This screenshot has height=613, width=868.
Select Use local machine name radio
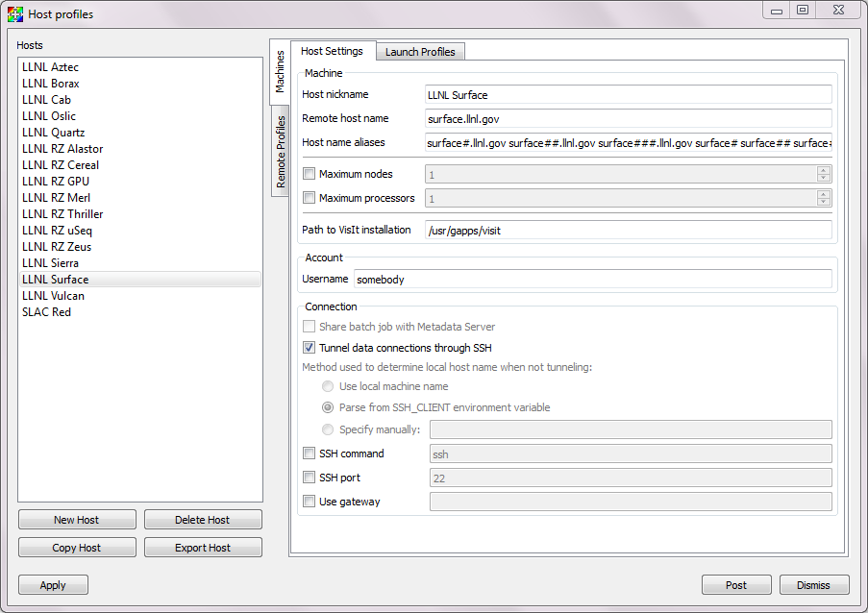[x=328, y=386]
